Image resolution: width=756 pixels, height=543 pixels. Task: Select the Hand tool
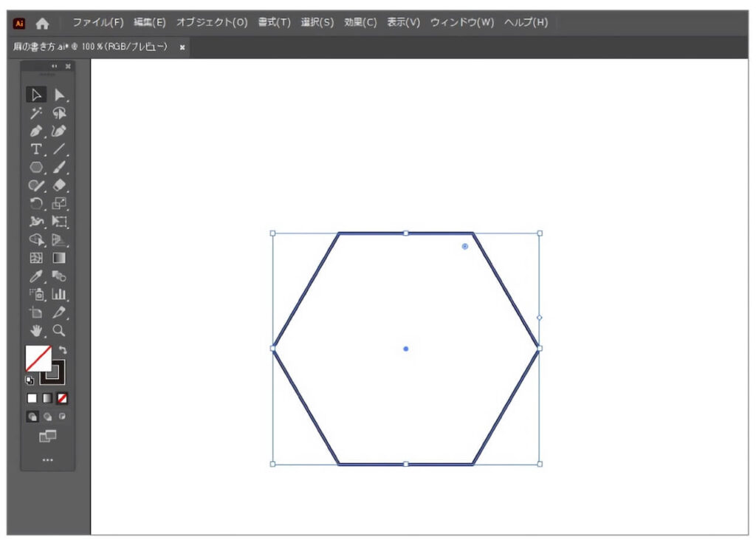point(36,331)
